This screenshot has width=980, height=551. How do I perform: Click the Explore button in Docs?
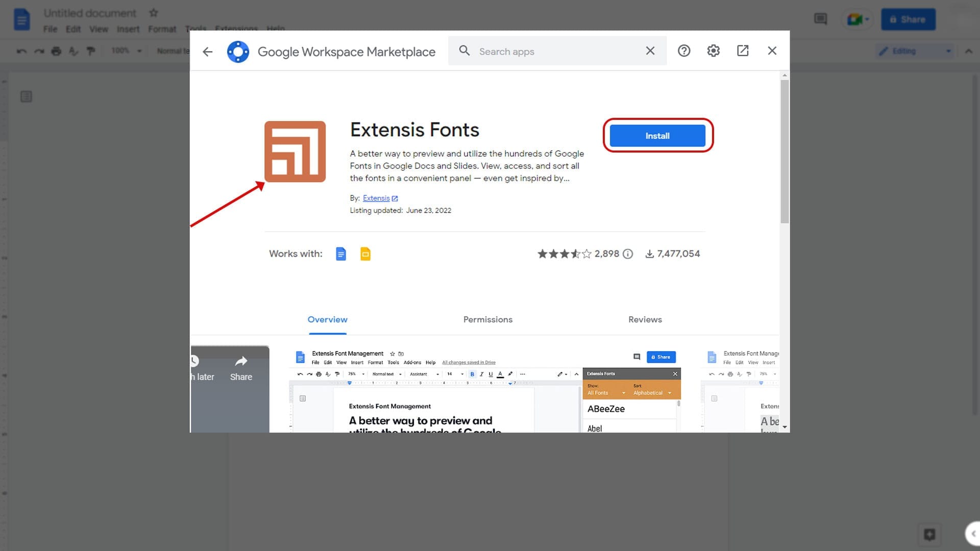click(929, 534)
